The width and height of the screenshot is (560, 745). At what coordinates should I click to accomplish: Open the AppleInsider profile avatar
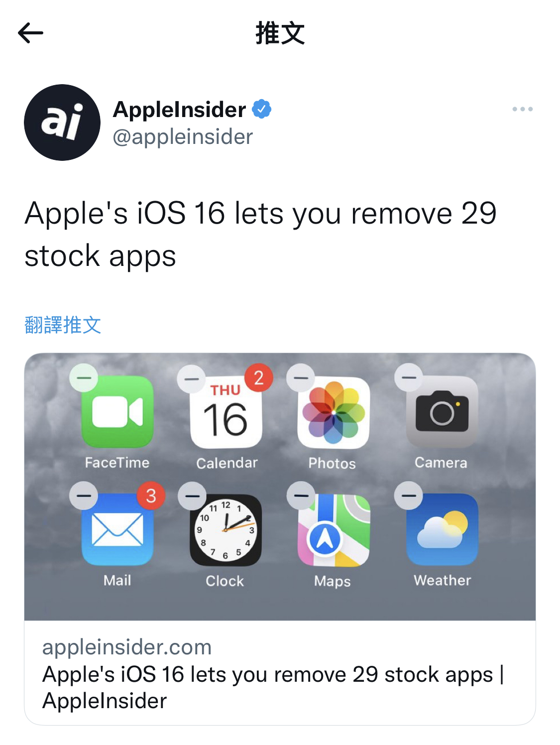[62, 123]
